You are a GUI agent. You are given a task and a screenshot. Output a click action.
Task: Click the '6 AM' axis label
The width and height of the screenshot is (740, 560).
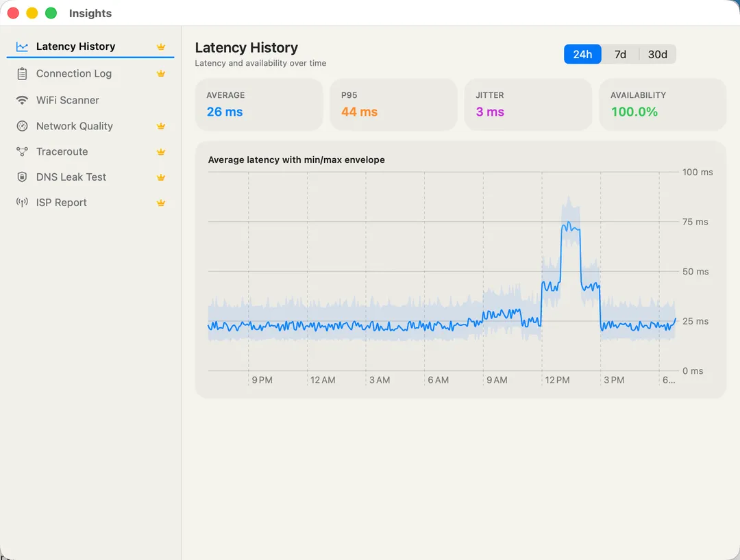pos(438,380)
